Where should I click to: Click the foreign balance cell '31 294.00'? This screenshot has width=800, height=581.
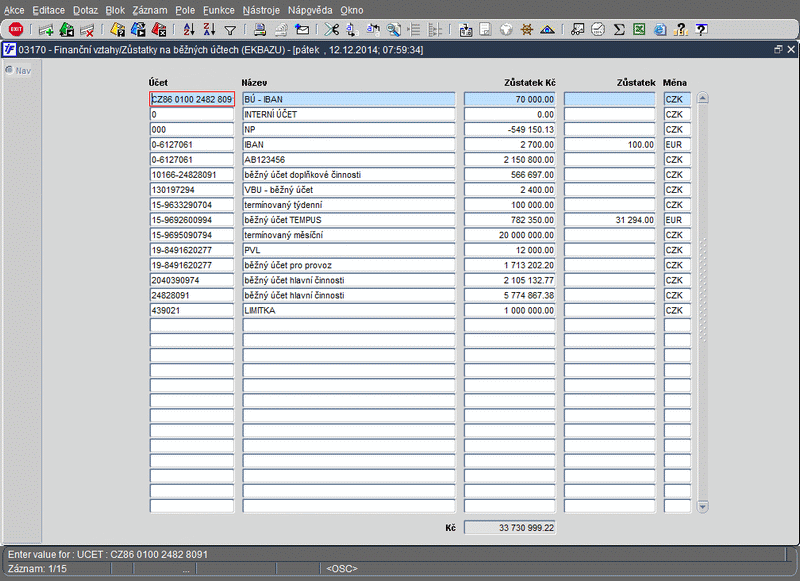tap(609, 220)
